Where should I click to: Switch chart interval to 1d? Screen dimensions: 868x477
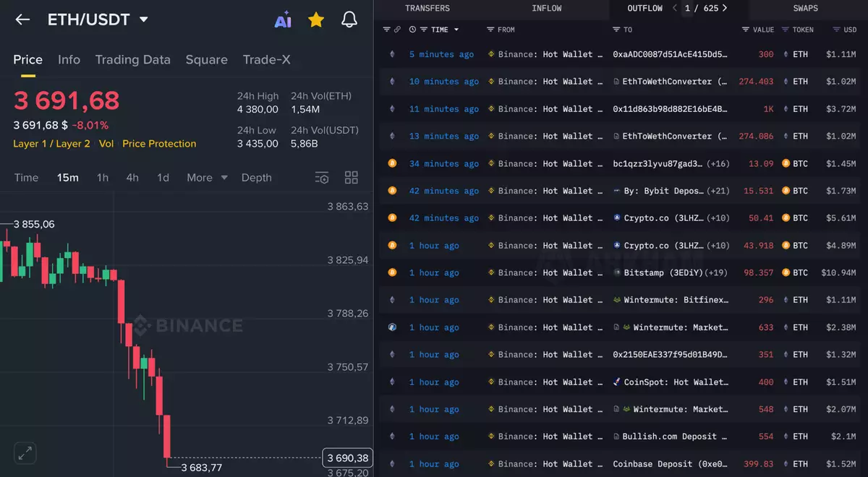coord(163,178)
